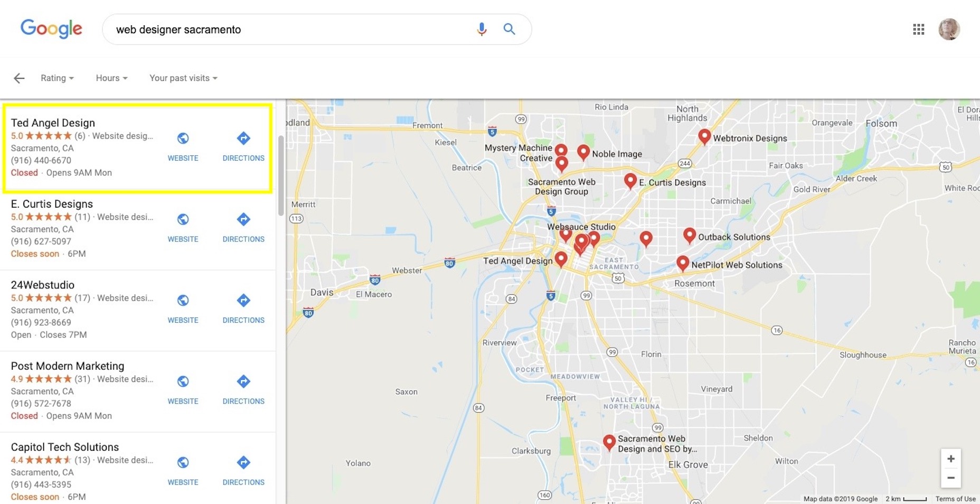Screen dimensions: 980x504
Task: Open the 24Webstudio listing title
Action: pyautogui.click(x=43, y=285)
